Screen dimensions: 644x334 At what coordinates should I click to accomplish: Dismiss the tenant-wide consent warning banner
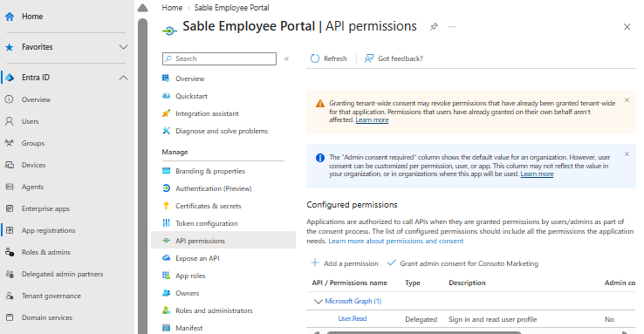pyautogui.click(x=627, y=100)
